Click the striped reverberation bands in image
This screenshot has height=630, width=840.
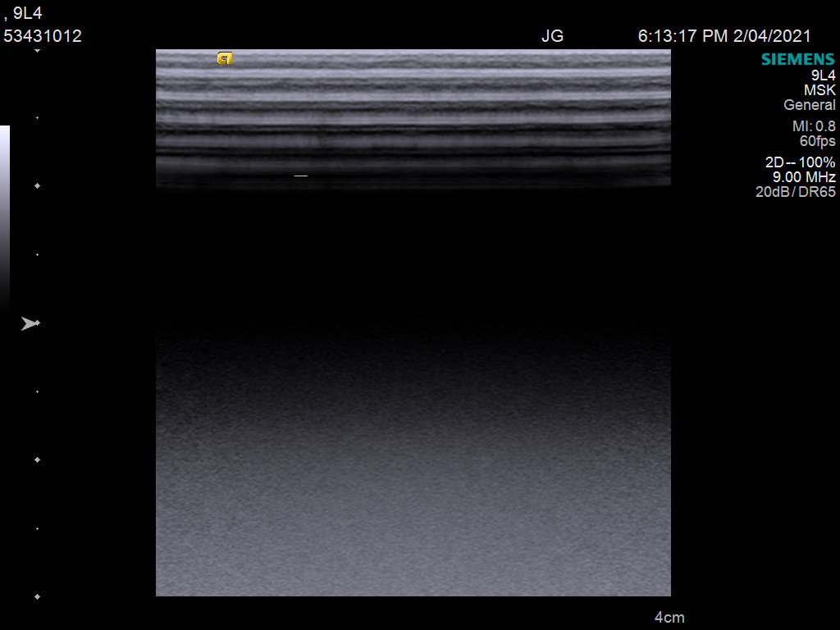pyautogui.click(x=413, y=107)
